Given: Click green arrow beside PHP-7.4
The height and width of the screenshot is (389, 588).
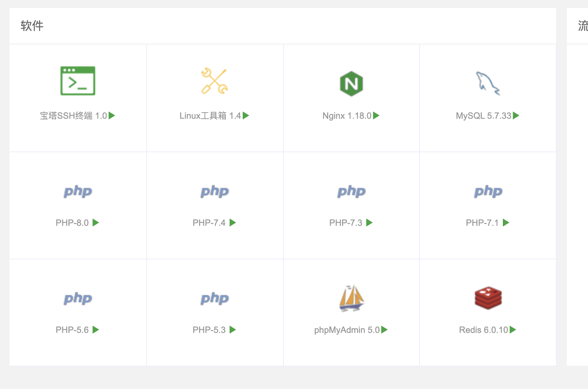Looking at the screenshot, I should coord(233,223).
